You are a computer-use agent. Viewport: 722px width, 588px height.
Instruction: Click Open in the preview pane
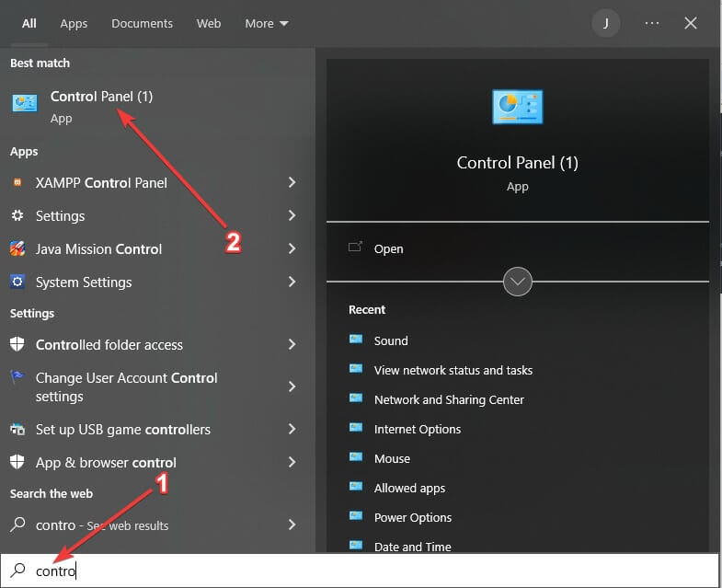tap(389, 248)
